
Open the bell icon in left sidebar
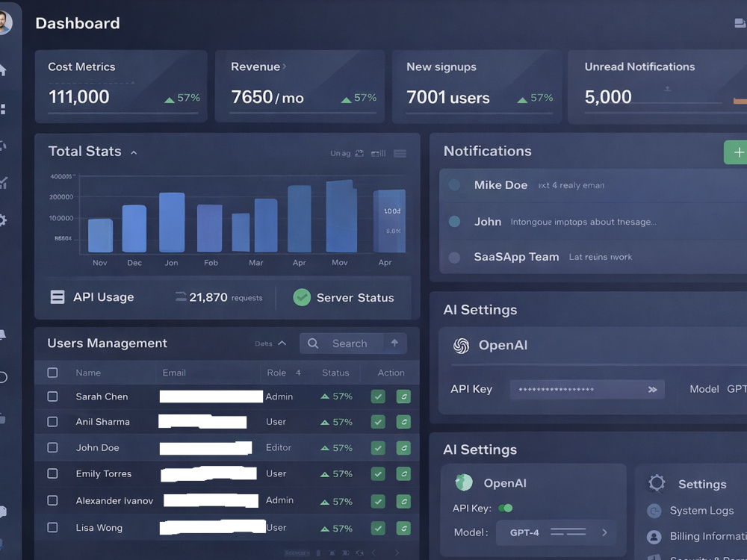coord(2,335)
